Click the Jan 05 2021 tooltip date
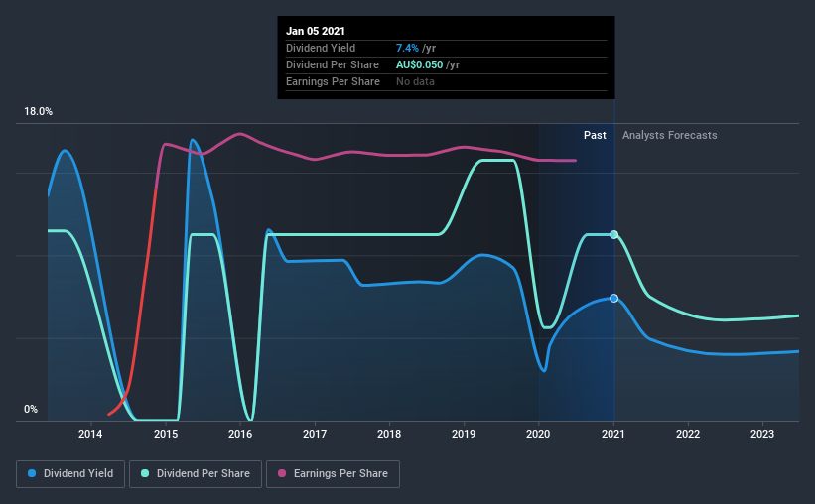Image resolution: width=815 pixels, height=504 pixels. pos(316,31)
